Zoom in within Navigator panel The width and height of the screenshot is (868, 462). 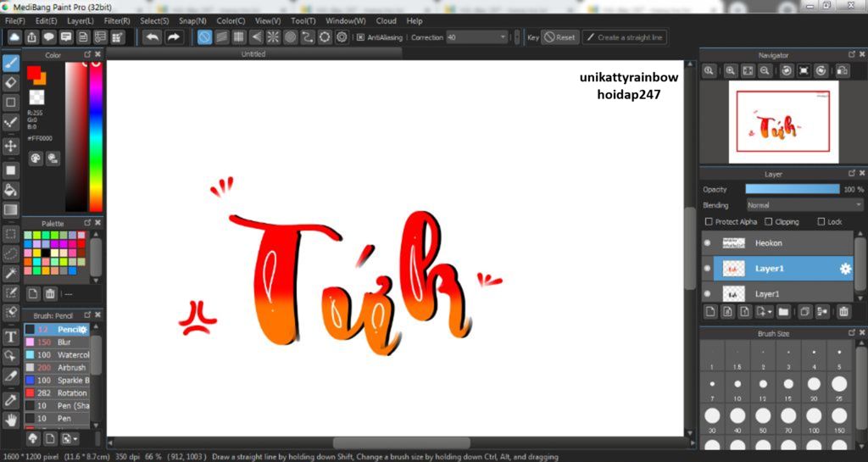(731, 71)
